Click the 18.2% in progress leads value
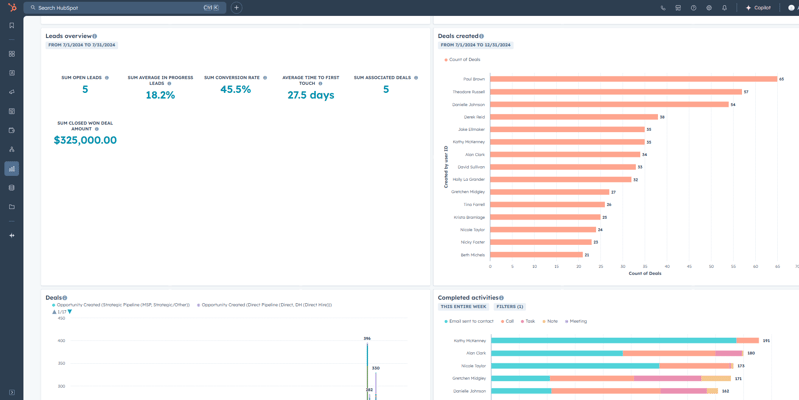The width and height of the screenshot is (799, 400). (x=160, y=95)
